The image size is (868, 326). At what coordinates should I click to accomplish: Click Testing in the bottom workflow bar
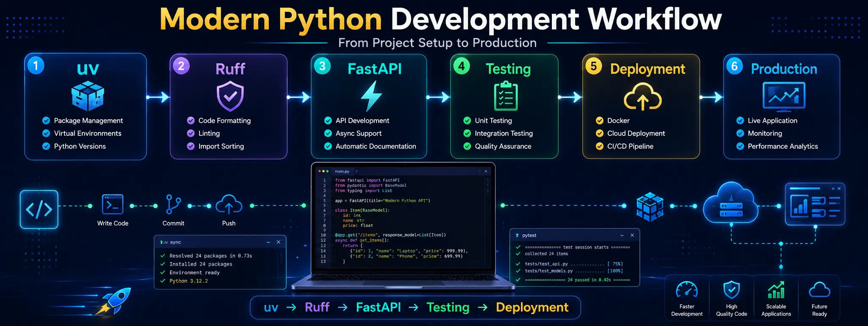[x=448, y=307]
